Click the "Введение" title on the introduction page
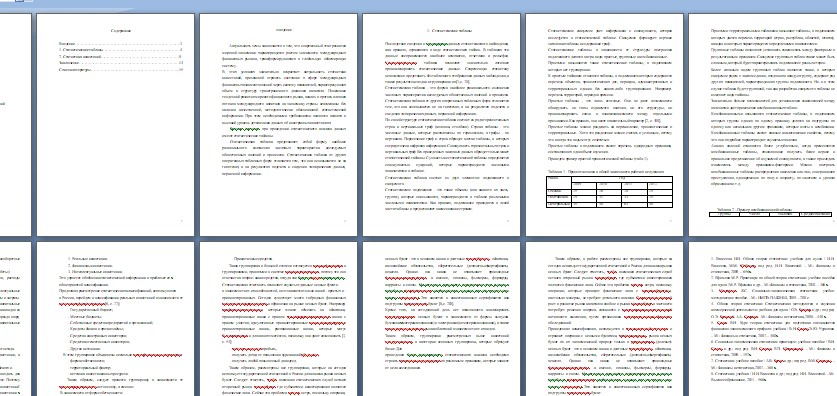 (x=284, y=30)
